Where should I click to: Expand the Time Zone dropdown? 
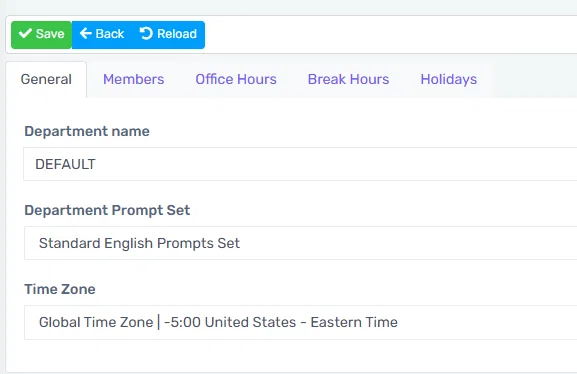click(x=300, y=322)
